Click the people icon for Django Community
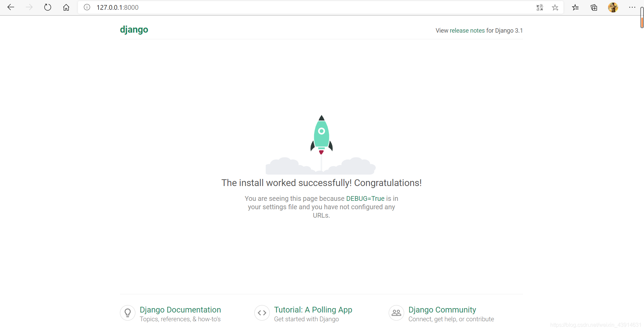The width and height of the screenshot is (644, 331). [396, 313]
